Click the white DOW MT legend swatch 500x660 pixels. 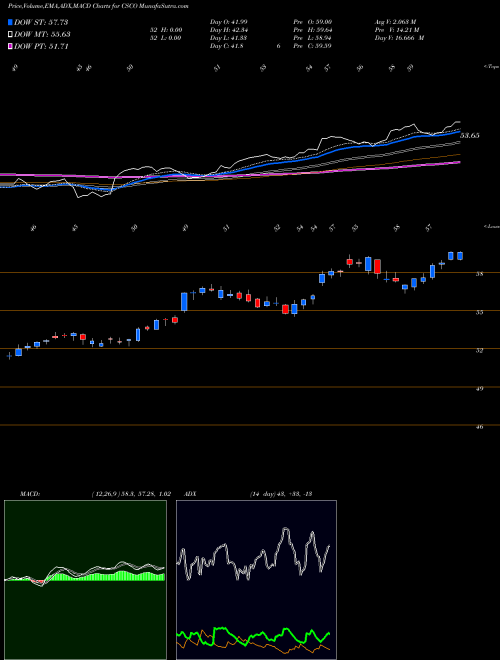coord(10,35)
